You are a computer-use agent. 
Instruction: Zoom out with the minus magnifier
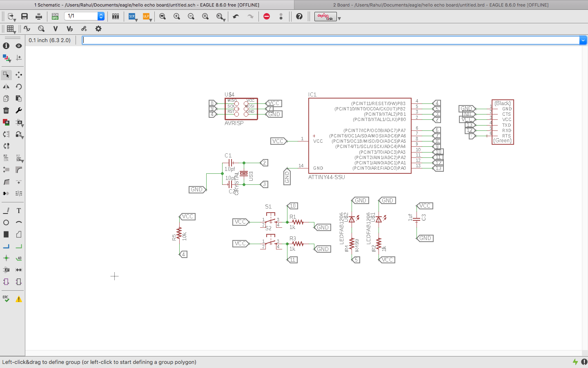[191, 16]
